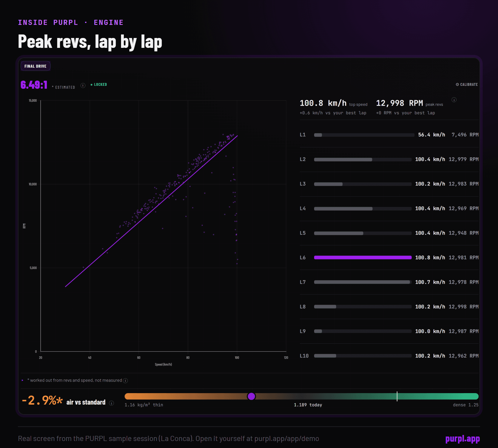Click the purple trend line in scatter chart
This screenshot has width=498, height=448.
[x=152, y=211]
